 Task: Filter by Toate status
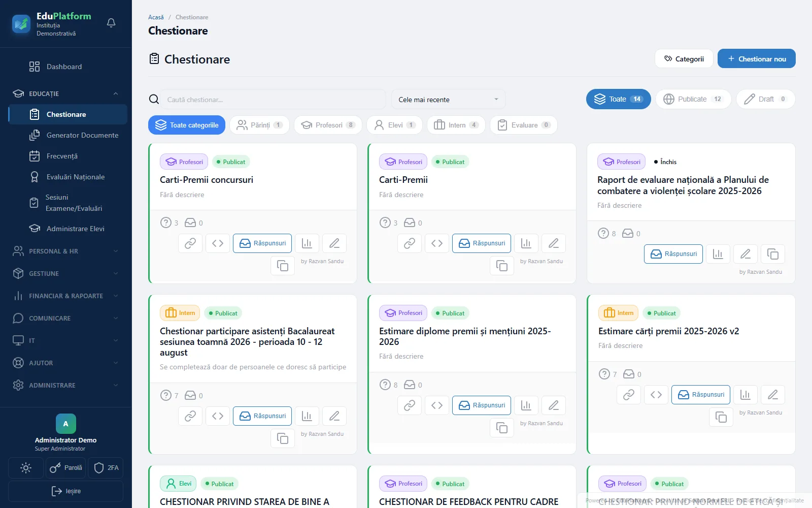[619, 99]
